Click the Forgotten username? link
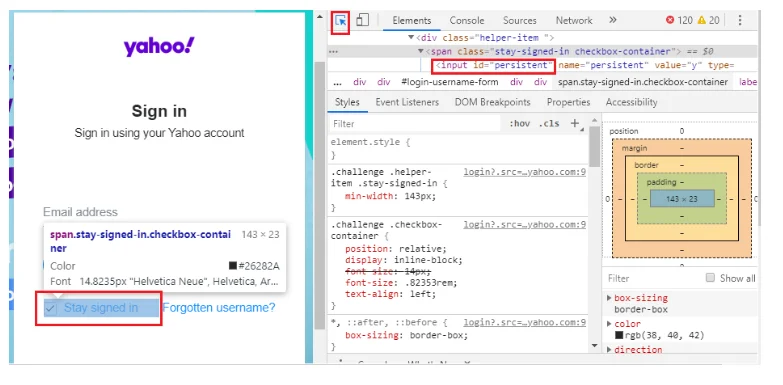Viewport: 783px width, 385px height. click(x=219, y=308)
